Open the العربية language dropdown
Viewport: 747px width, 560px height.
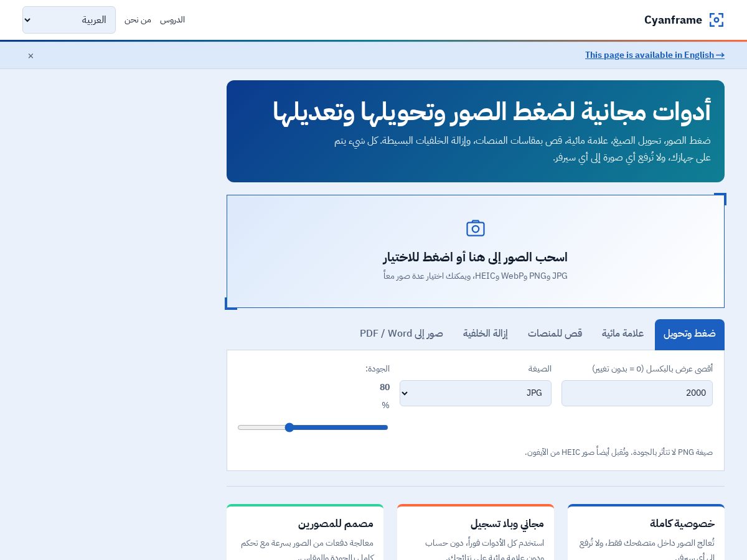69,20
